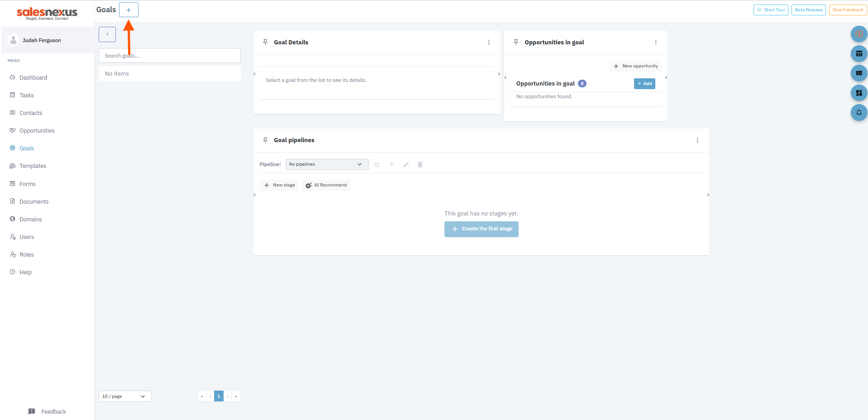Focus the Search goals field
Screen dimensions: 868x420
pyautogui.click(x=169, y=56)
